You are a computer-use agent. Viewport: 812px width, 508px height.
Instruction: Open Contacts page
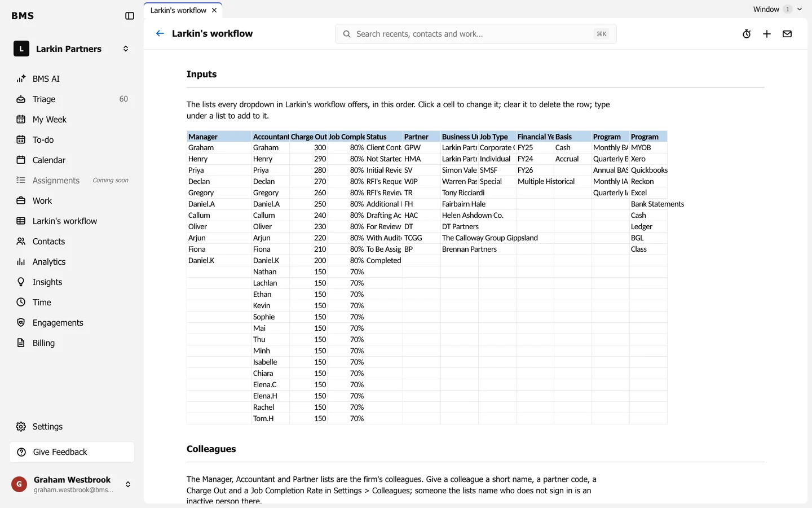72,242
